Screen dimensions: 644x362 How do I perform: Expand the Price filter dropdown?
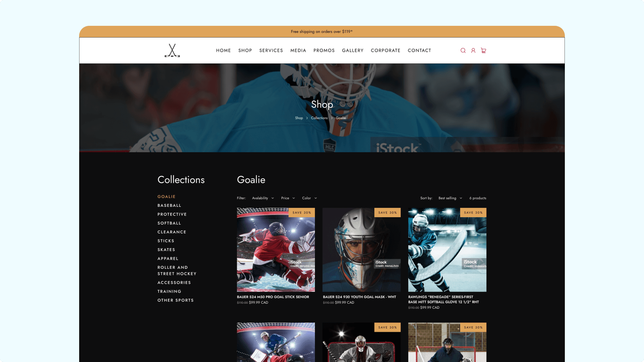pos(288,198)
